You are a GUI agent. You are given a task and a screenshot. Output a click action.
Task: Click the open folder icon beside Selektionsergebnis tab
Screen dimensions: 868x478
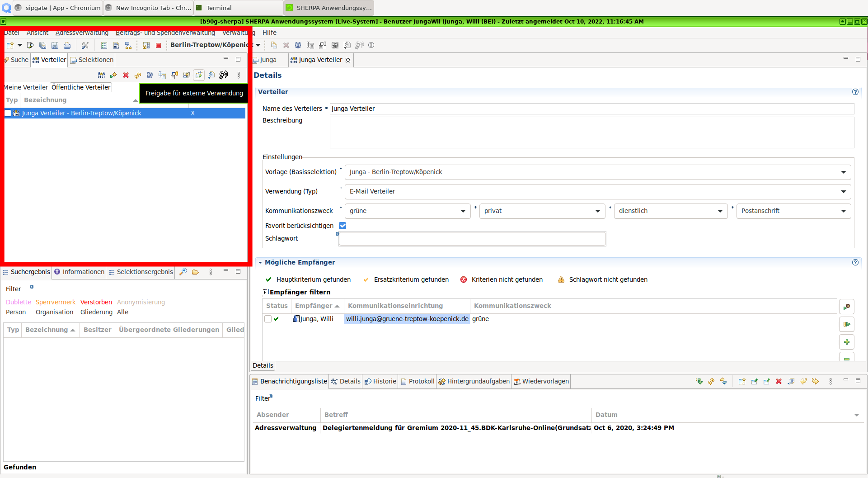point(195,272)
